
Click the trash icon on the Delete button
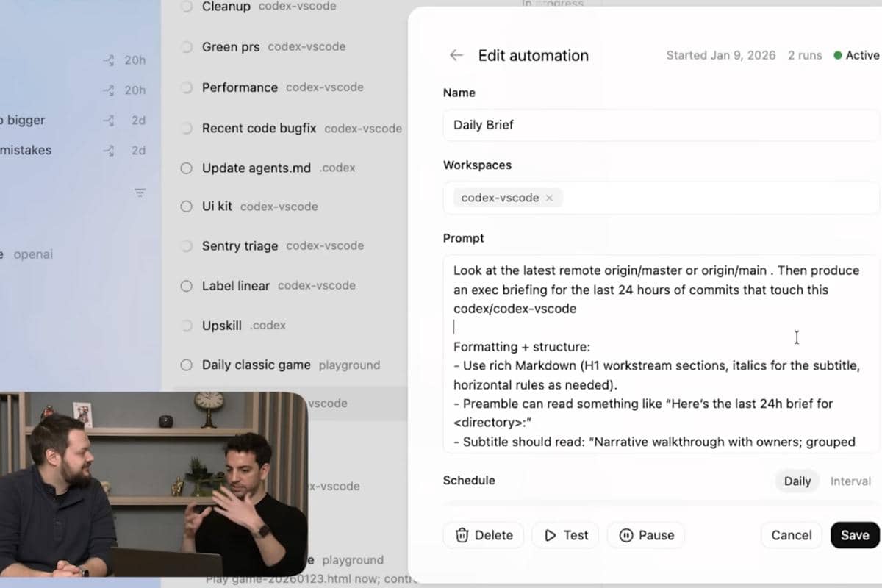[462, 535]
